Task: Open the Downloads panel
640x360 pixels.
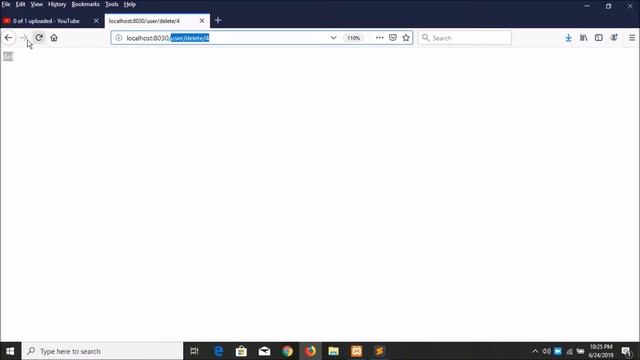Action: [568, 38]
